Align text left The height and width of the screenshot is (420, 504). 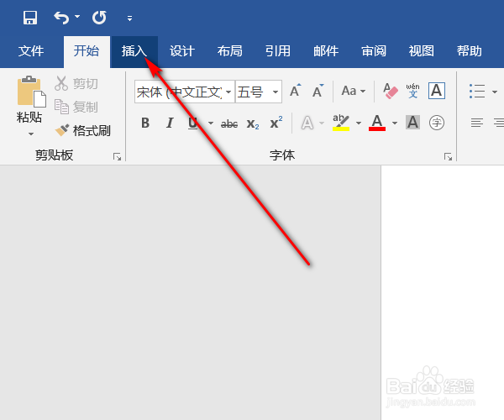(x=477, y=123)
